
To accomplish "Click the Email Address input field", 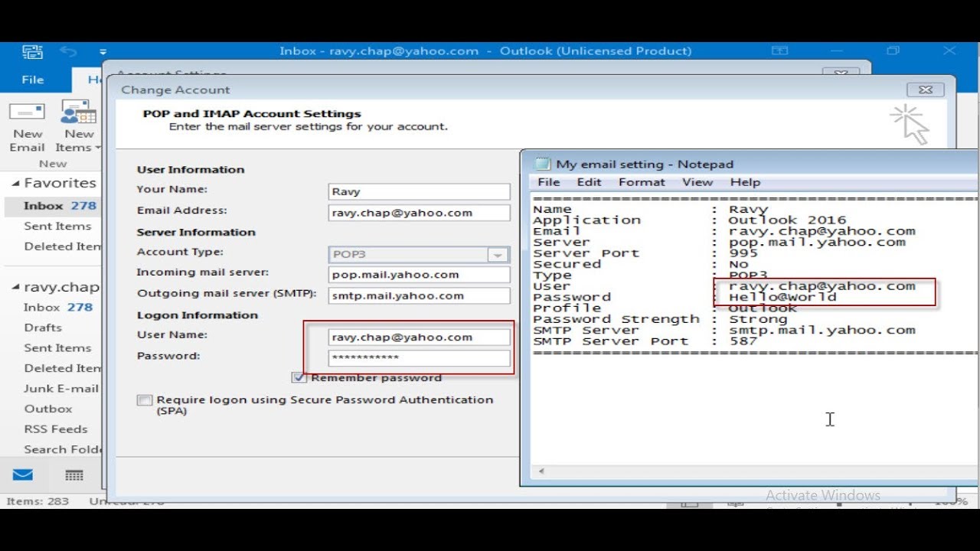I will point(419,213).
